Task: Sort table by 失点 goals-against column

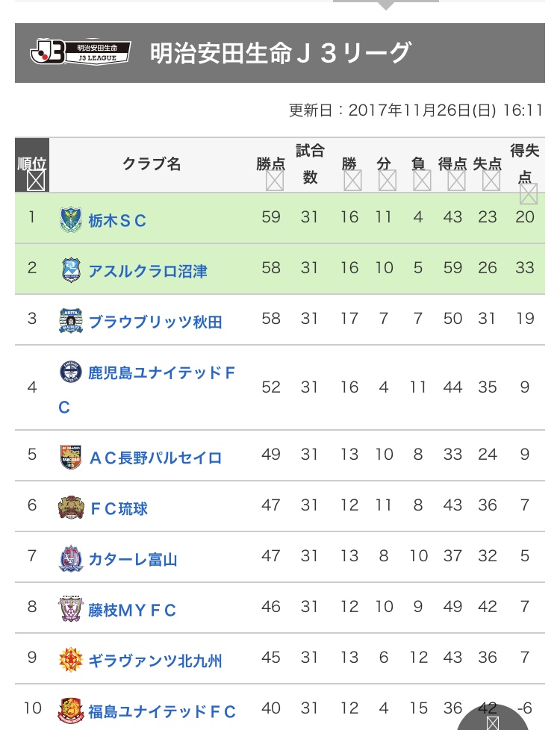Action: [x=491, y=180]
